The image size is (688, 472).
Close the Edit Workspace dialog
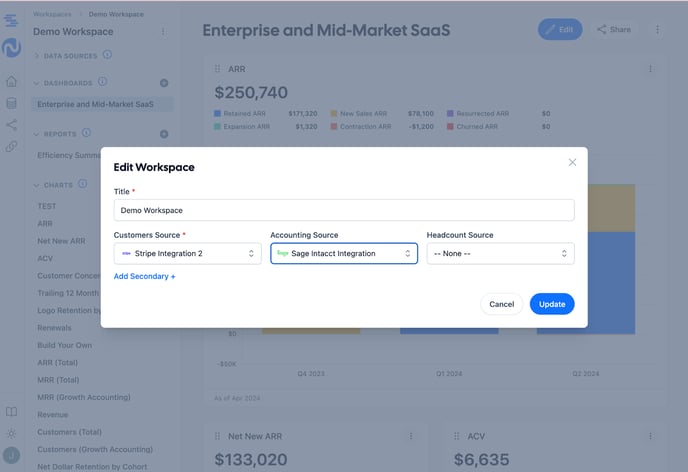(572, 162)
